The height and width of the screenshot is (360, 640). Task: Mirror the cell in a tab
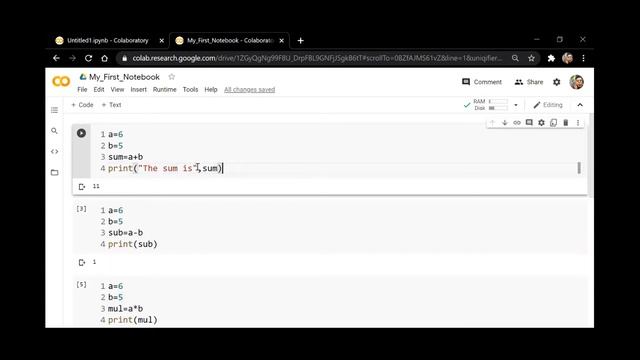[553, 122]
